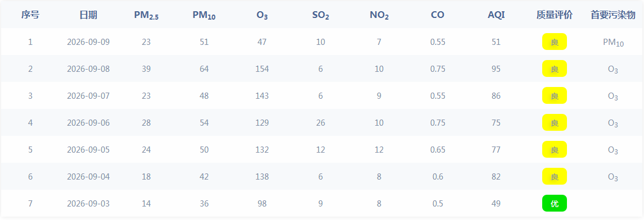Click the 日期 column header
The image size is (644, 220).
(88, 15)
